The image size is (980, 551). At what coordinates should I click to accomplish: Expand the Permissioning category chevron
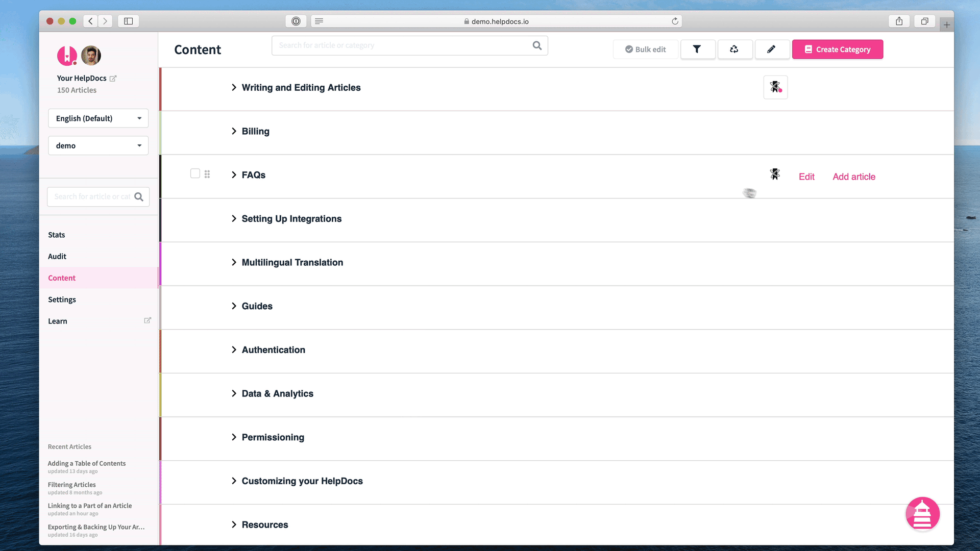click(234, 437)
